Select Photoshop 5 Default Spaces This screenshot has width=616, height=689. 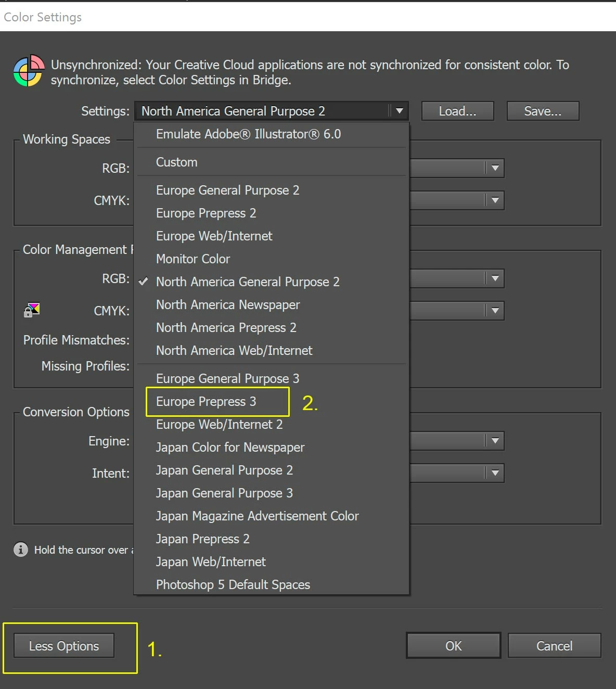pyautogui.click(x=271, y=585)
